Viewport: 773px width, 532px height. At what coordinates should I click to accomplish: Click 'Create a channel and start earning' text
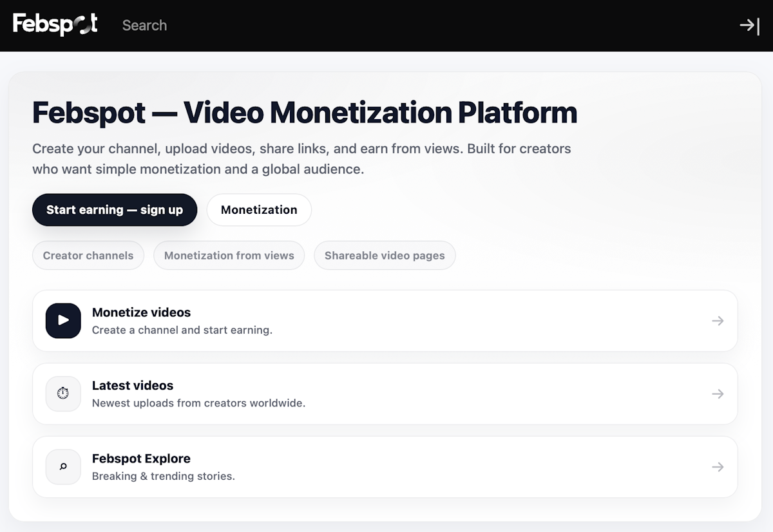(182, 330)
